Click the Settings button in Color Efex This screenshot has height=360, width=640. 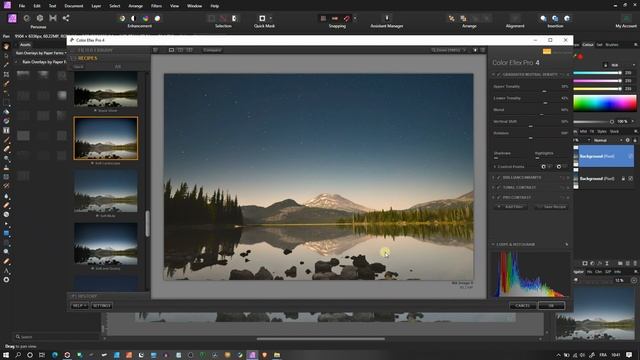point(102,306)
